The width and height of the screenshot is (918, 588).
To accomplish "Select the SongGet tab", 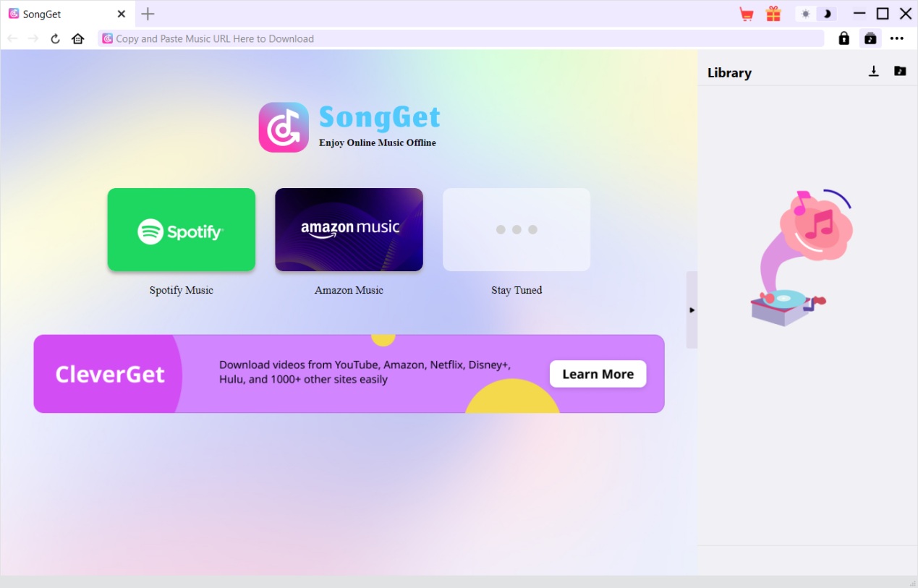I will (x=58, y=14).
